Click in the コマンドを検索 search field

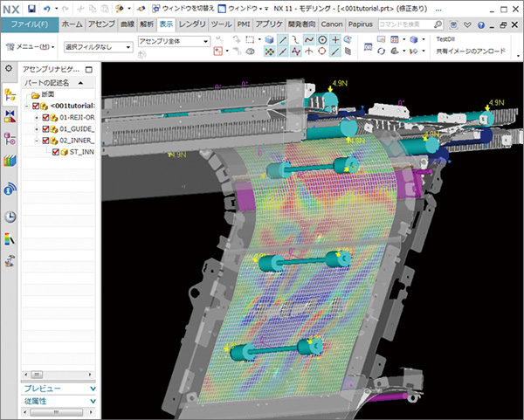coord(406,24)
